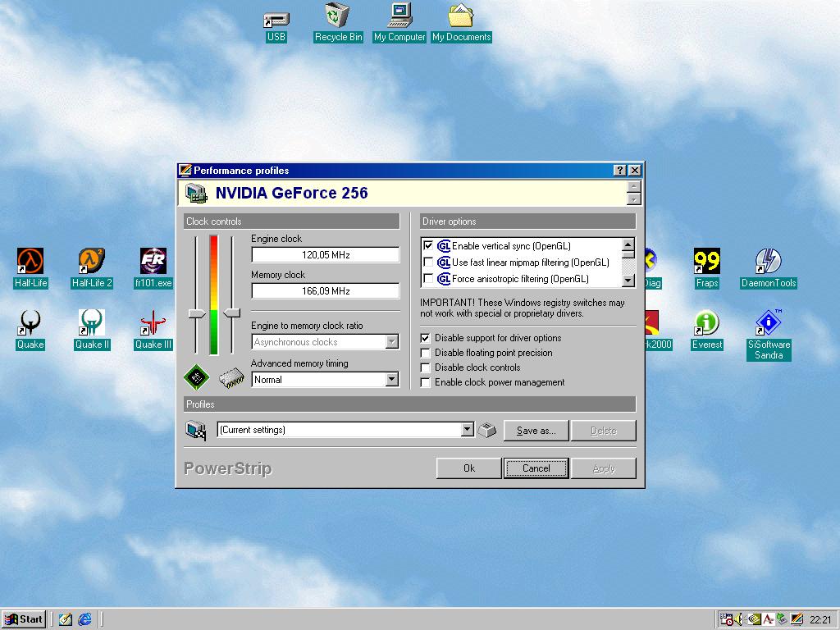Click the Engine clock value field
The width and height of the screenshot is (840, 630).
tap(325, 255)
